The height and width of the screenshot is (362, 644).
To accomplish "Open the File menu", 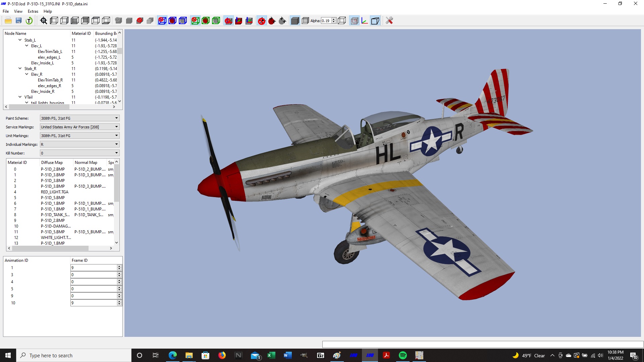I will click(x=6, y=11).
